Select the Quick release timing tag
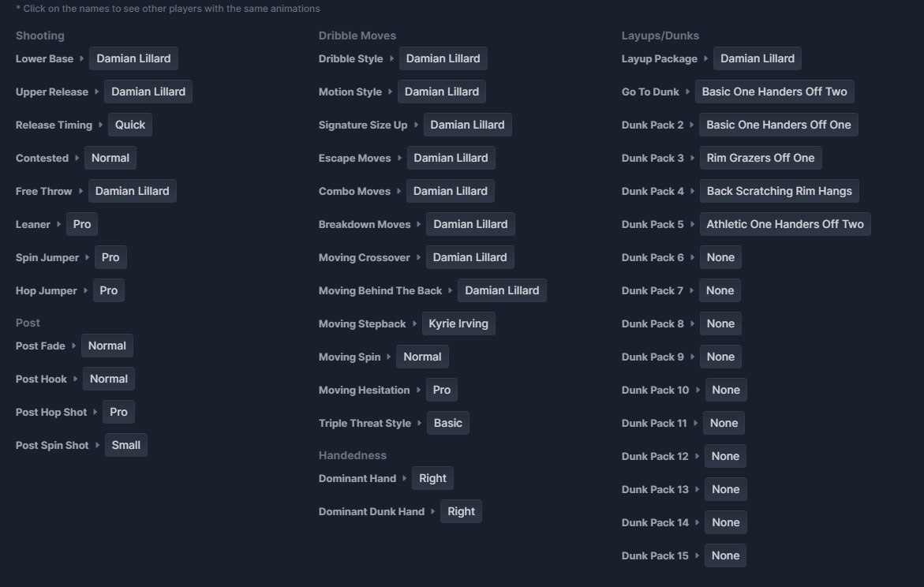924x587 pixels. [x=130, y=125]
